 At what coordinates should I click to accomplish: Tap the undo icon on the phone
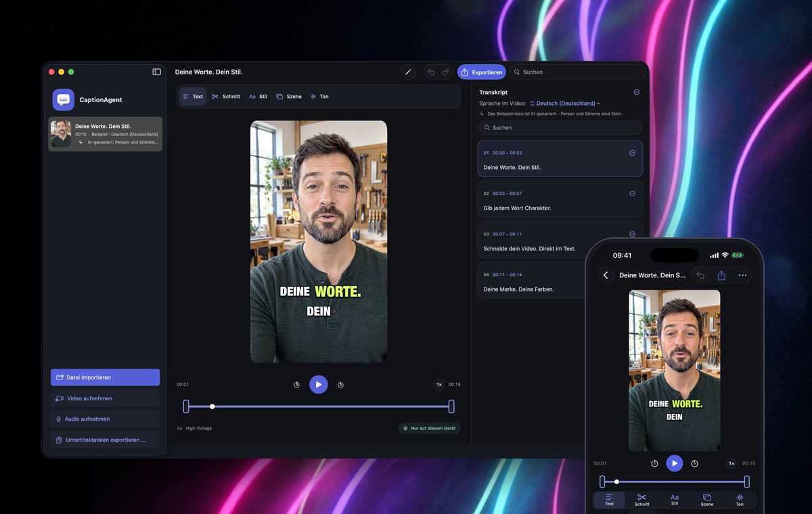(700, 275)
